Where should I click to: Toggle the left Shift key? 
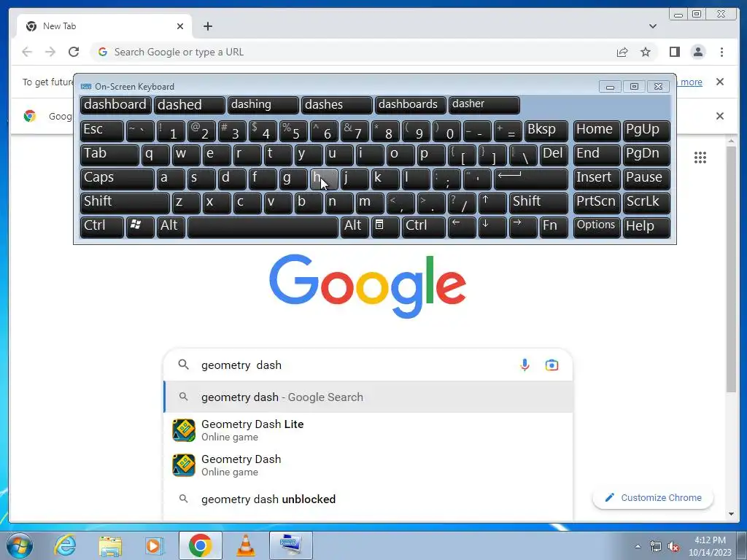[125, 203]
